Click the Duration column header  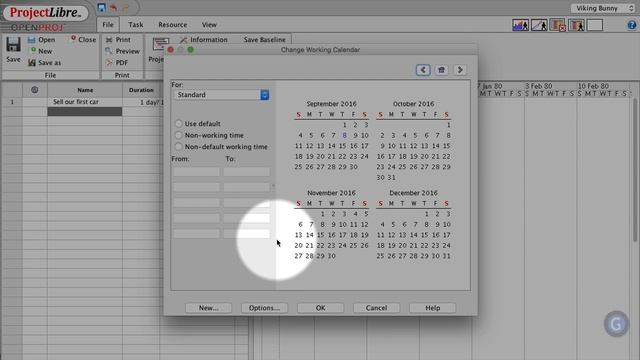pyautogui.click(x=141, y=90)
